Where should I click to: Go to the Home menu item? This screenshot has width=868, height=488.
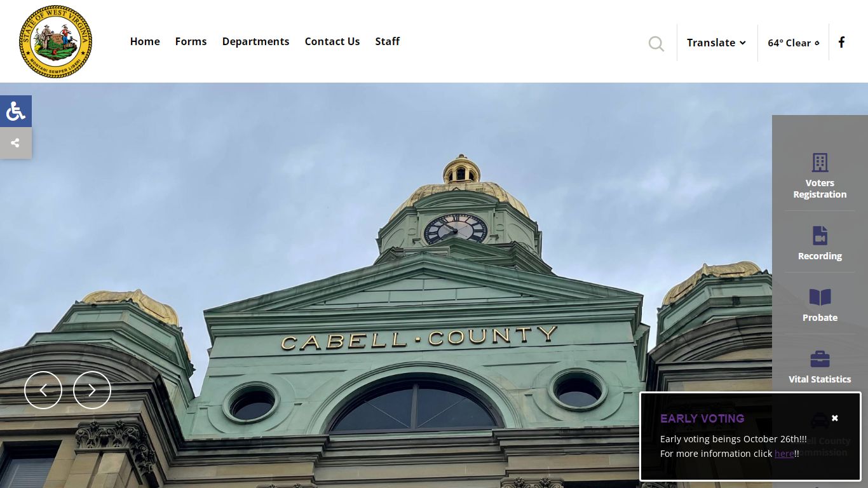tap(145, 41)
